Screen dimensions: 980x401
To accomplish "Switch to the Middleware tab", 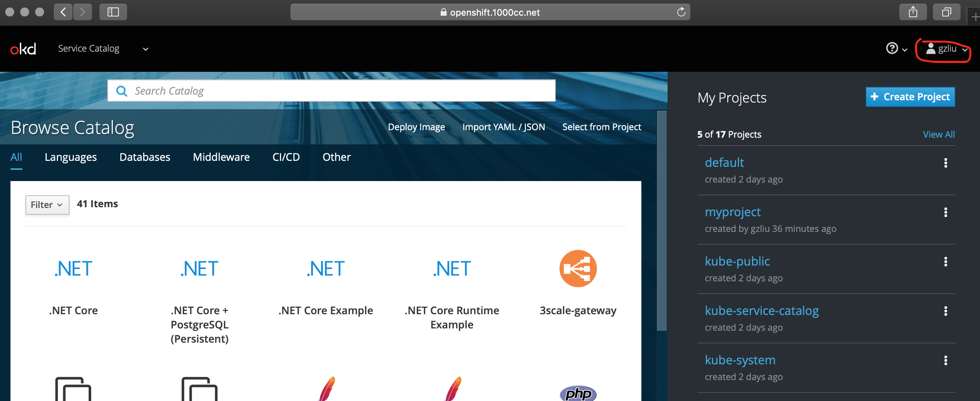I will 221,157.
